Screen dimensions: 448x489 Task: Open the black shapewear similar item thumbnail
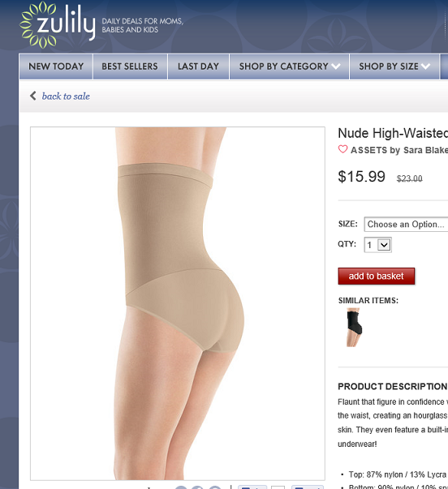click(354, 327)
